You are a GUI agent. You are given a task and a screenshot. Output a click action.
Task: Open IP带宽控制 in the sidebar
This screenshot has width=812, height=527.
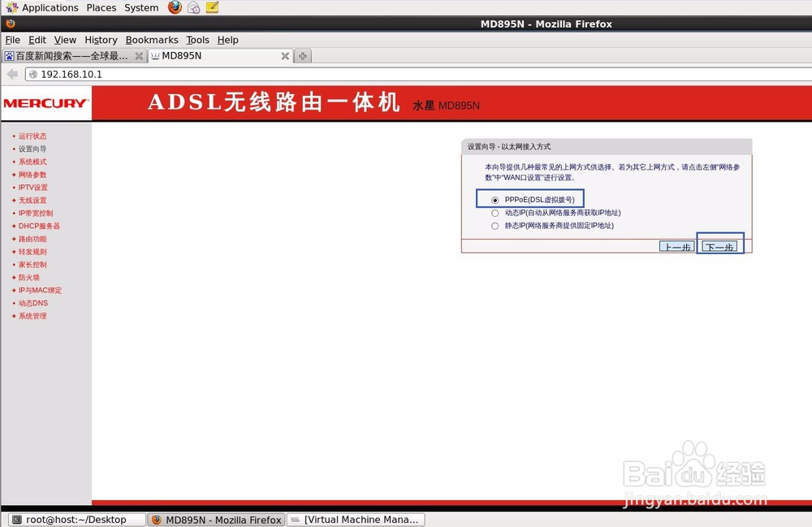[35, 214]
